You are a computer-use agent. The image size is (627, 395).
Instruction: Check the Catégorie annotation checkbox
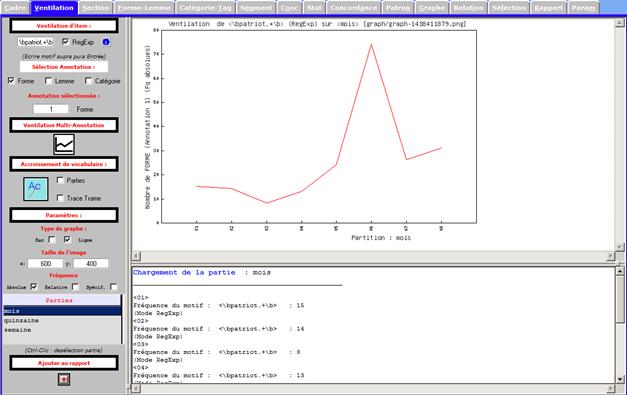(88, 81)
